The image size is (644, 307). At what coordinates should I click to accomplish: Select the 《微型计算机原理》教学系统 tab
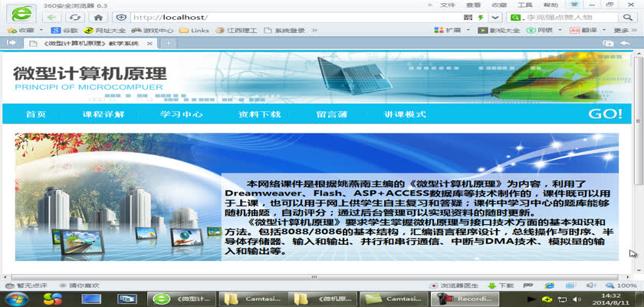[90, 43]
